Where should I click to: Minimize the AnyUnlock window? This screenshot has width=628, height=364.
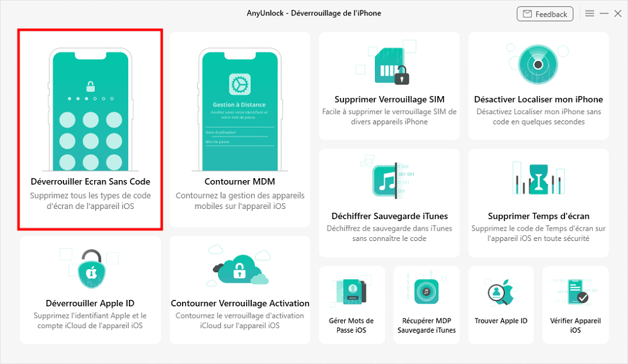coord(603,13)
